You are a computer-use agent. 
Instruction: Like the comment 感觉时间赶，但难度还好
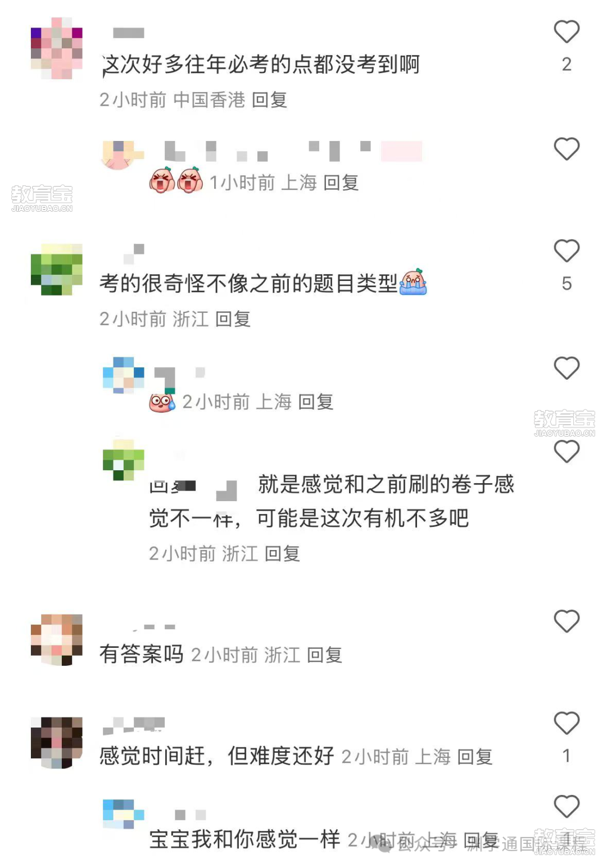567,723
